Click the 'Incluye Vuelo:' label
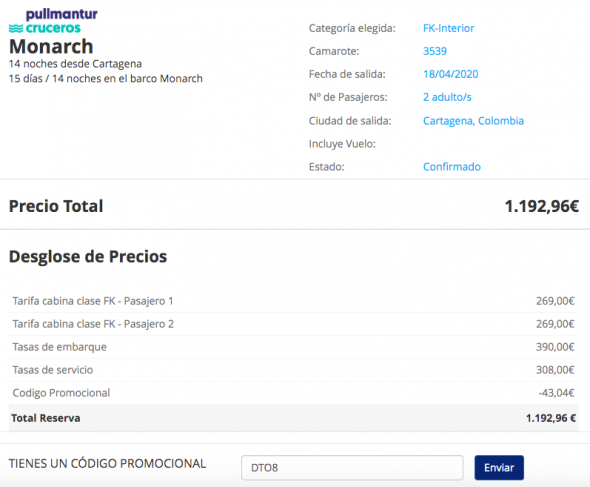Screen dimensions: 590x487 (x=342, y=144)
